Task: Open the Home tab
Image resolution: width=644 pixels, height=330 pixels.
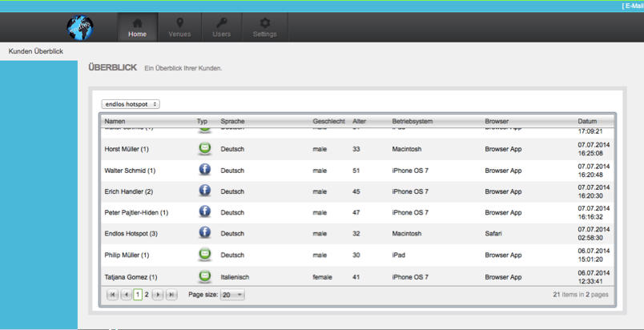Action: pos(137,28)
